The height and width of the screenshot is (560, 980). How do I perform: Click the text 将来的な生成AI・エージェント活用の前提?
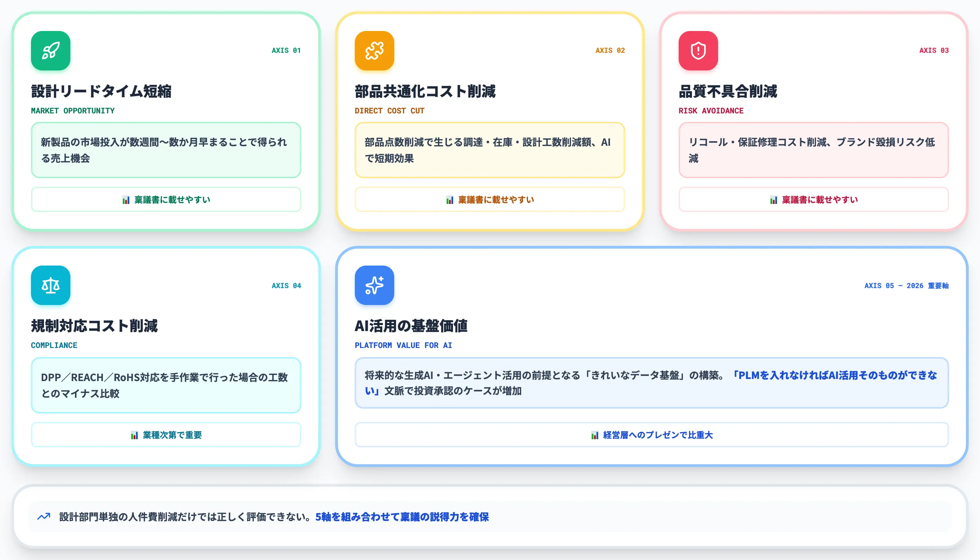[472, 375]
